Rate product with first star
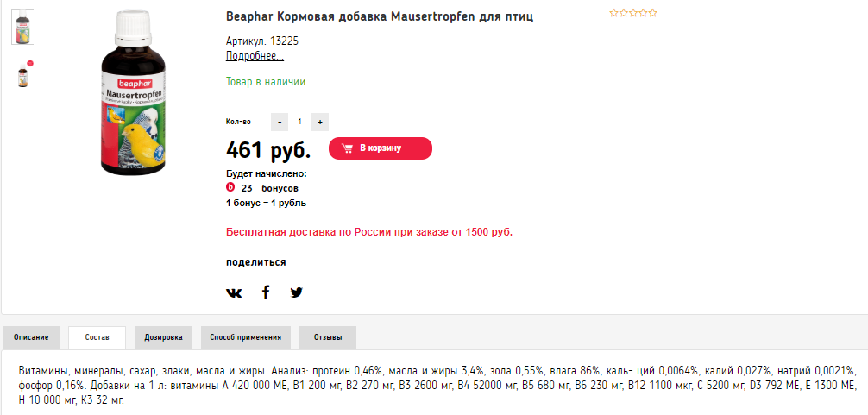 [x=613, y=13]
